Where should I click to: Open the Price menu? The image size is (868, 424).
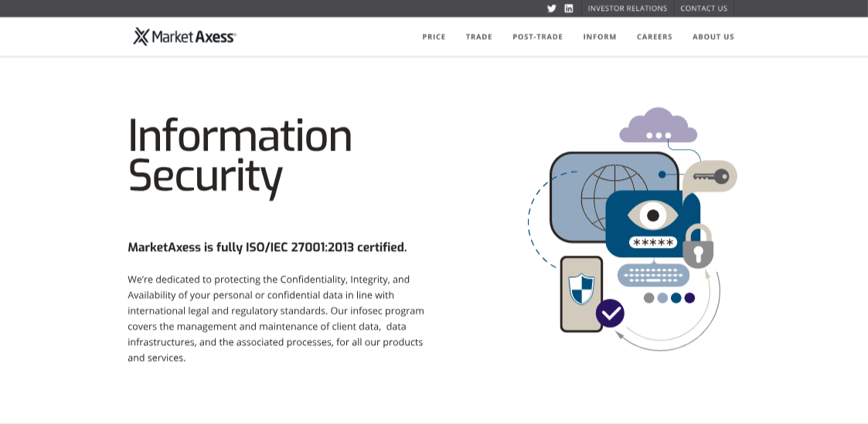point(434,37)
